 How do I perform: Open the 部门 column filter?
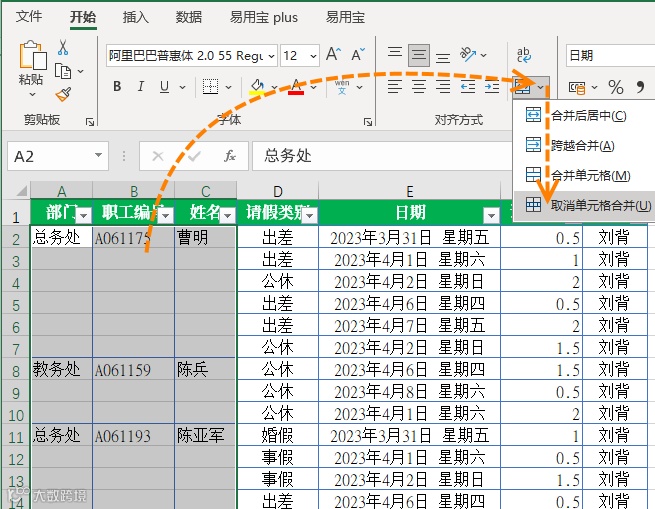click(x=84, y=216)
